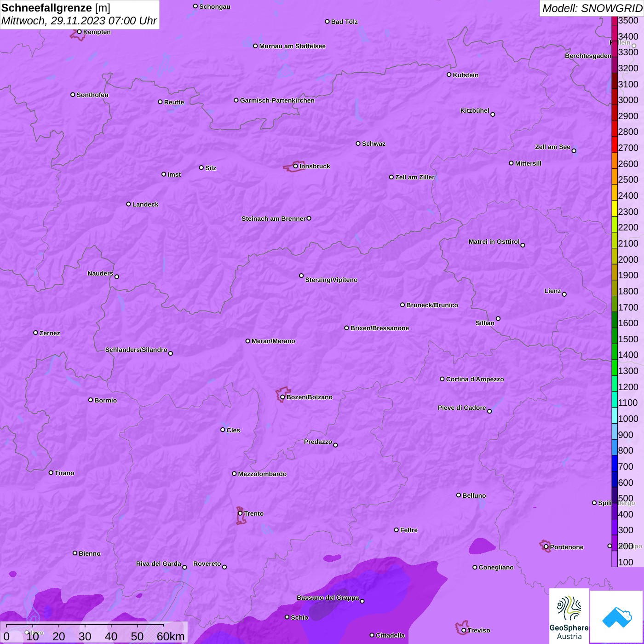Click the Schongau label
This screenshot has width=644, height=644.
(215, 6)
